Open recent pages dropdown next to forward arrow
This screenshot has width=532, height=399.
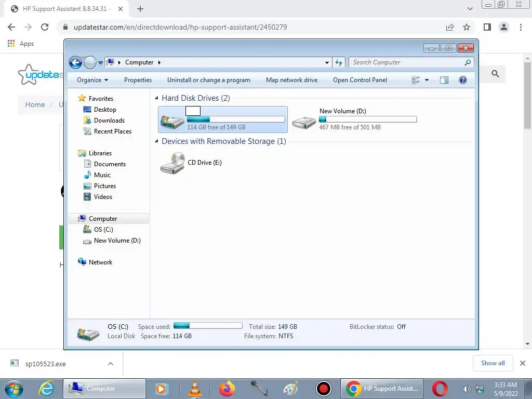100,63
